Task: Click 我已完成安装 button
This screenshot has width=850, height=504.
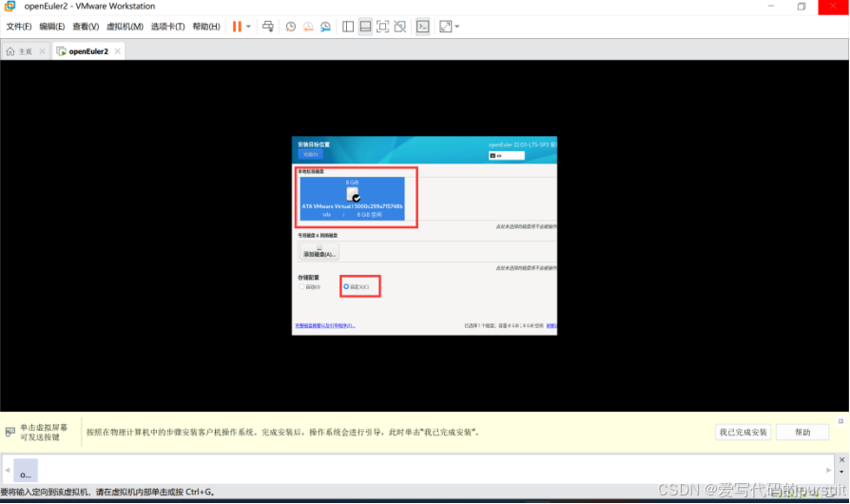Action: tap(744, 432)
